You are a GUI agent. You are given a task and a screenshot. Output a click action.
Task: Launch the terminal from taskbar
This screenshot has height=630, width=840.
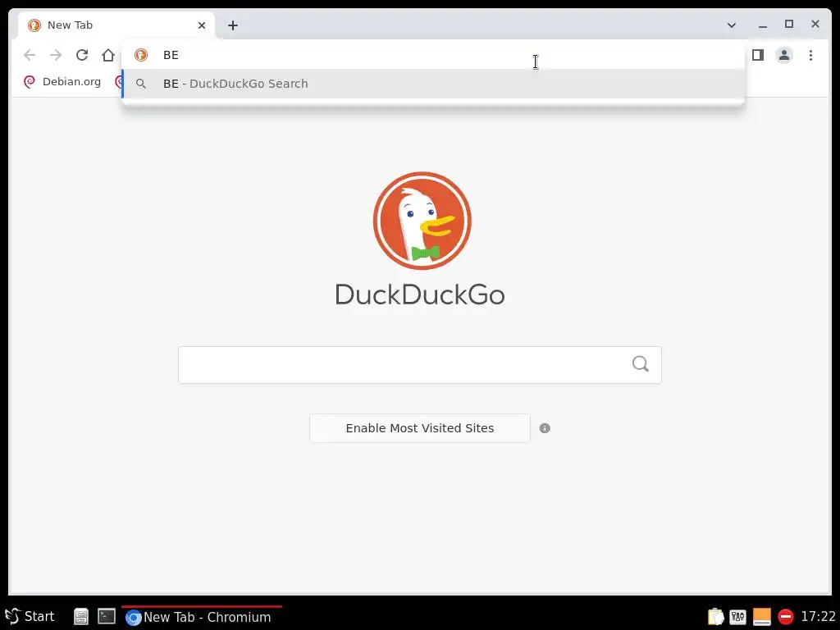coord(107,617)
